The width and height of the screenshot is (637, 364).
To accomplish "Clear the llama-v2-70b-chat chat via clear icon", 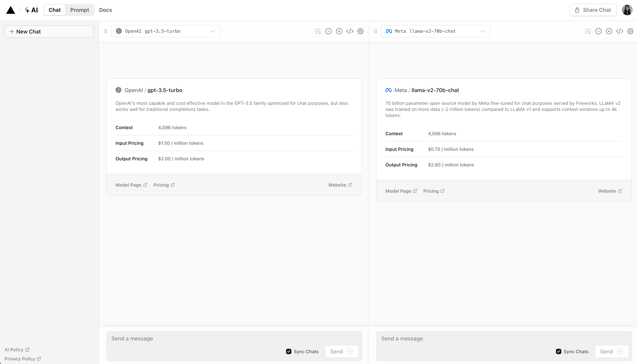I will (x=588, y=31).
